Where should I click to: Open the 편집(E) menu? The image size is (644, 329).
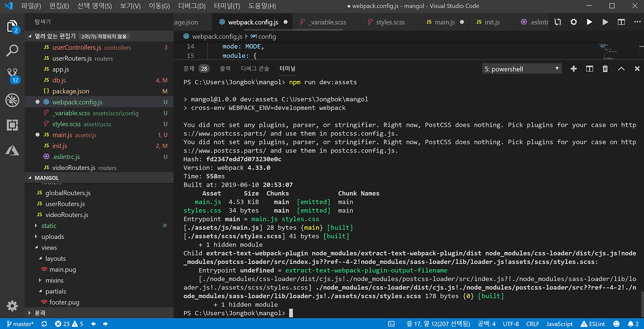(59, 6)
